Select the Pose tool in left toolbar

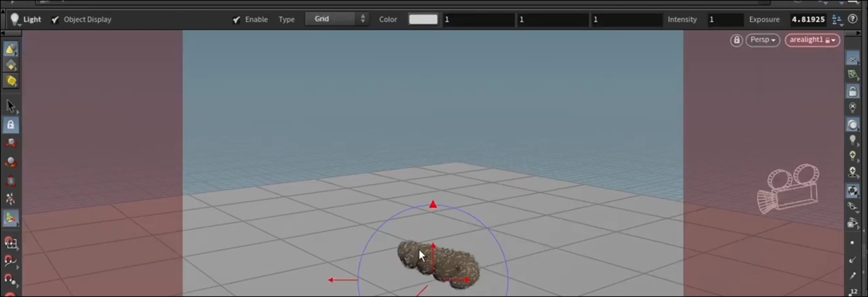[11, 199]
